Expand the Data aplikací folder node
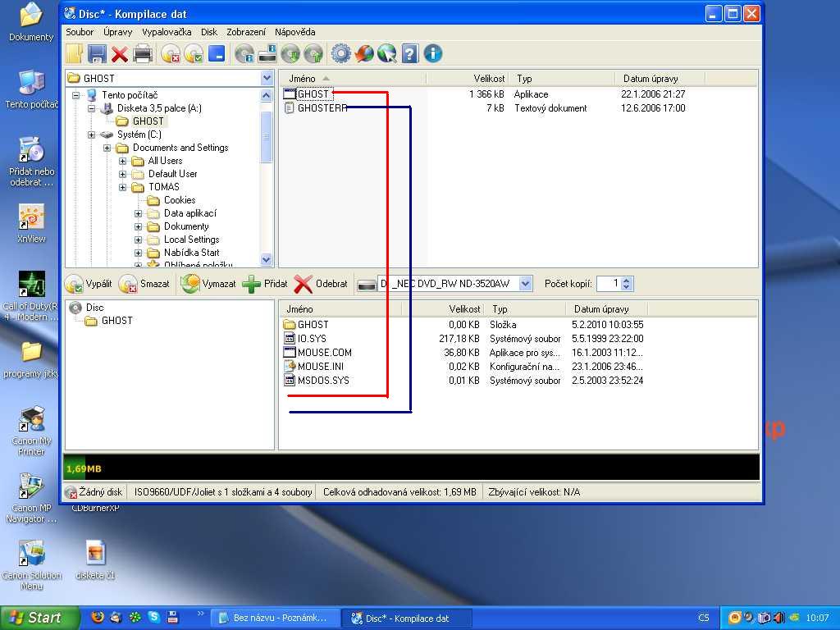 pyautogui.click(x=138, y=213)
